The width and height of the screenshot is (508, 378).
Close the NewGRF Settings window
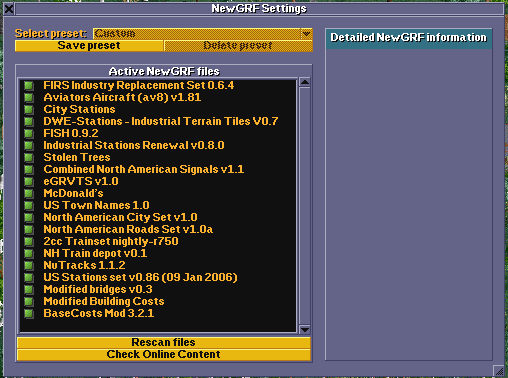pos(9,9)
